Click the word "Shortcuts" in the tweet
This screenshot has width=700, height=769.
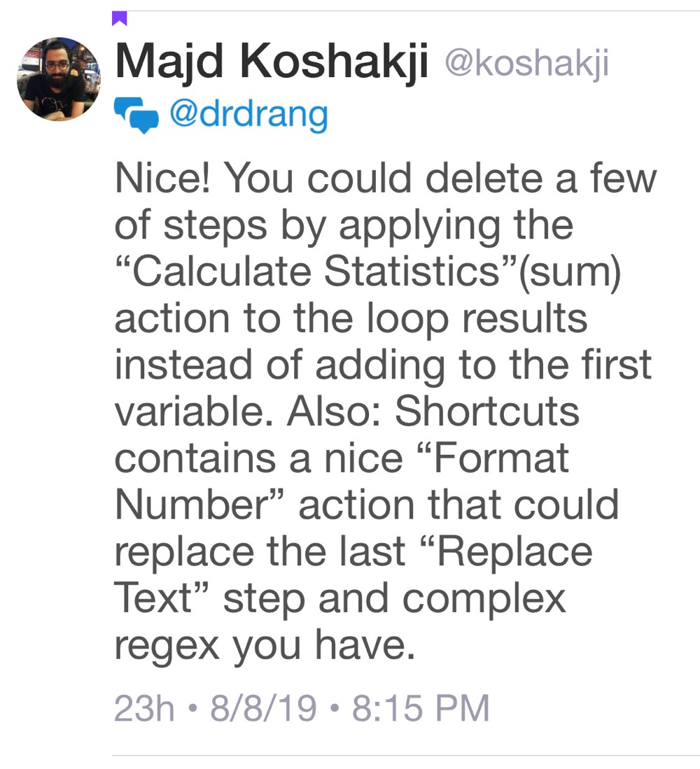(x=487, y=411)
